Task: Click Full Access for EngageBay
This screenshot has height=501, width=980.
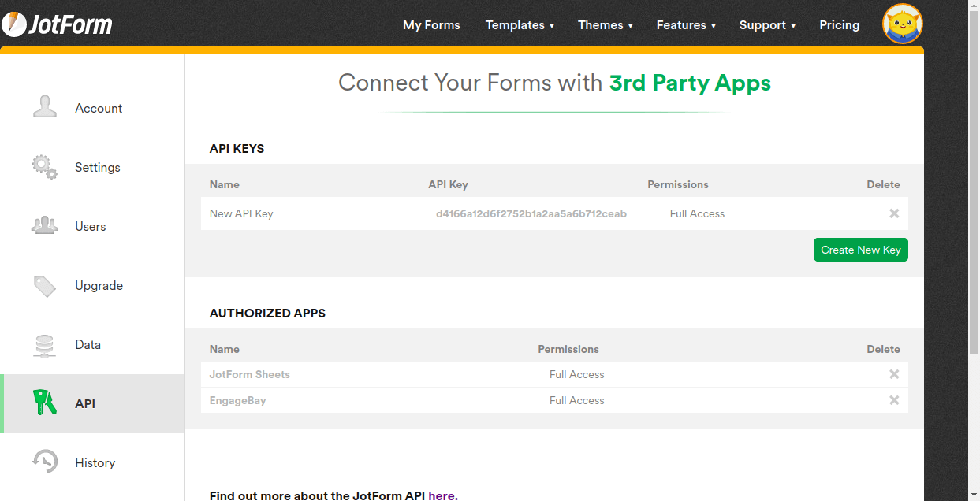Action: coord(577,400)
